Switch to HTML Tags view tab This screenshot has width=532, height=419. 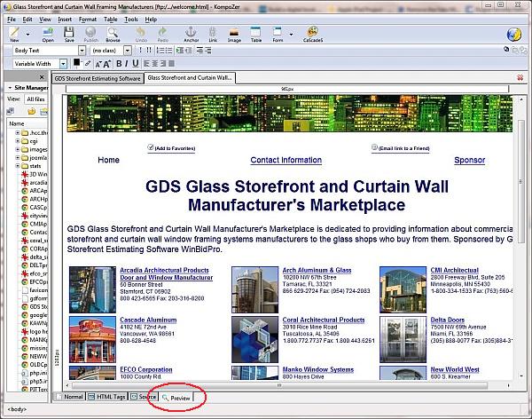point(107,397)
